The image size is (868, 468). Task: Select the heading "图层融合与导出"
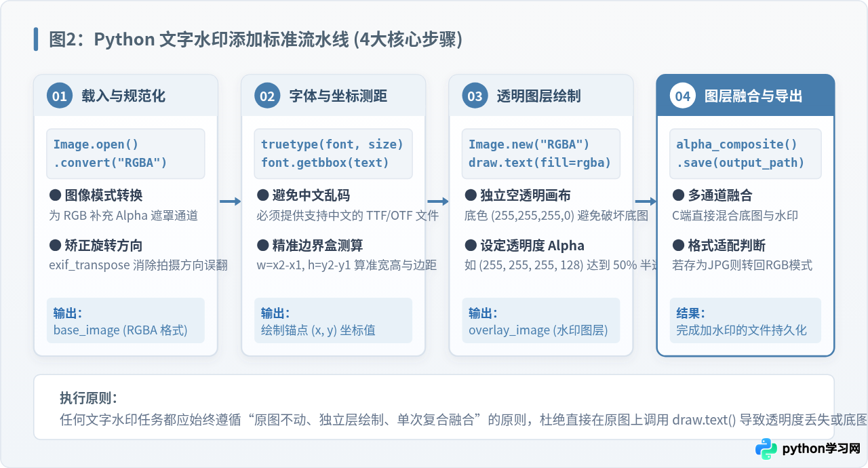pos(754,96)
